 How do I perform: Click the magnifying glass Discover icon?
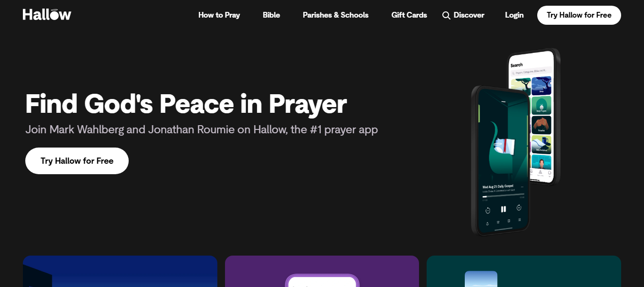coord(446,15)
